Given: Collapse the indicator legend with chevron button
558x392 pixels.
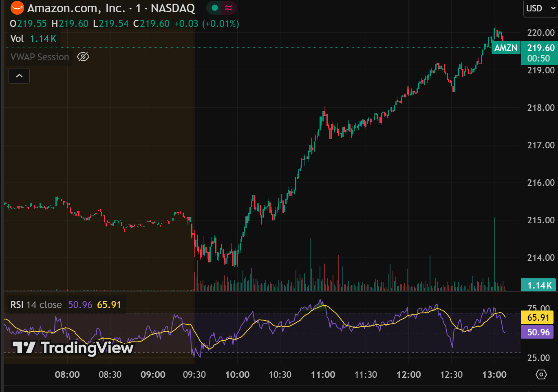Looking at the screenshot, I should pos(19,76).
